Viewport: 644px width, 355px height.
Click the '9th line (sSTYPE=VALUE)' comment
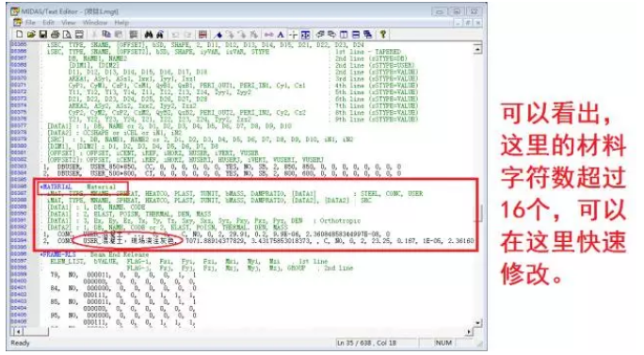click(377, 120)
